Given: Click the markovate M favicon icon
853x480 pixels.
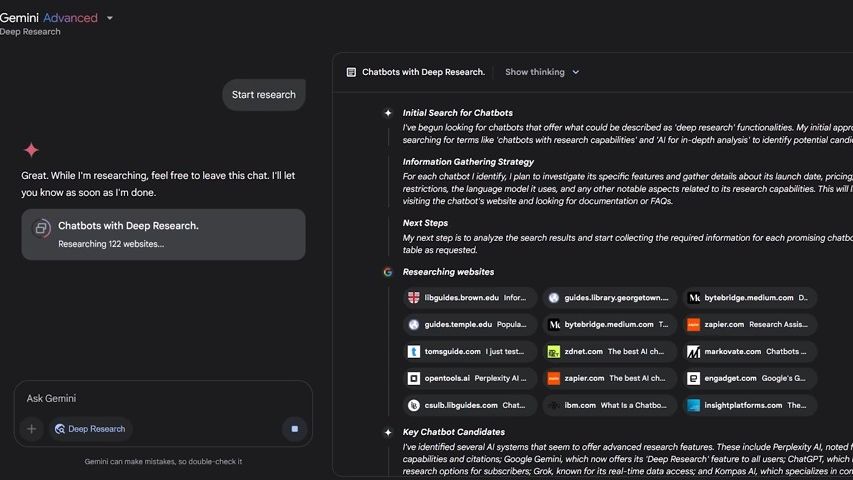Looking at the screenshot, I should tap(694, 352).
